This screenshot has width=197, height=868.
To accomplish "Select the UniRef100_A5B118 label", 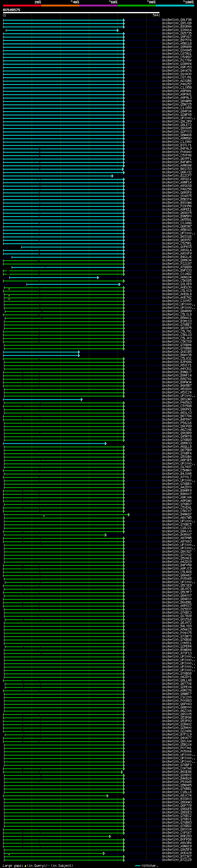I will (x=176, y=43).
